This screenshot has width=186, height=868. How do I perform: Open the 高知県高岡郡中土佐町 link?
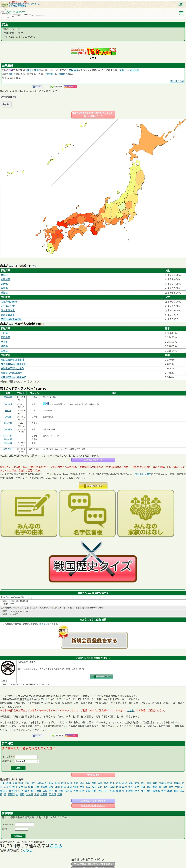tap(12, 369)
